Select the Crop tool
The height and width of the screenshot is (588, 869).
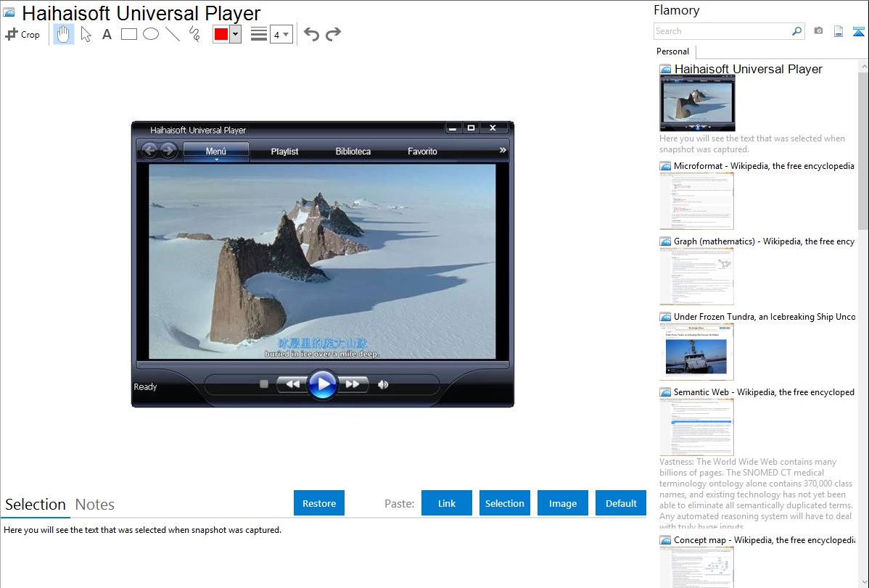click(22, 34)
